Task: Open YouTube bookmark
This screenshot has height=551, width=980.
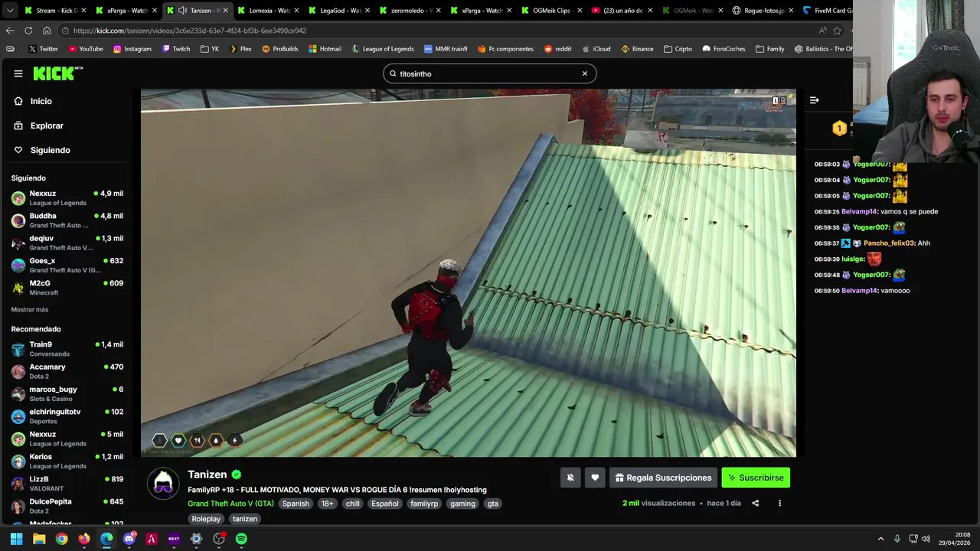Action: 86,49
